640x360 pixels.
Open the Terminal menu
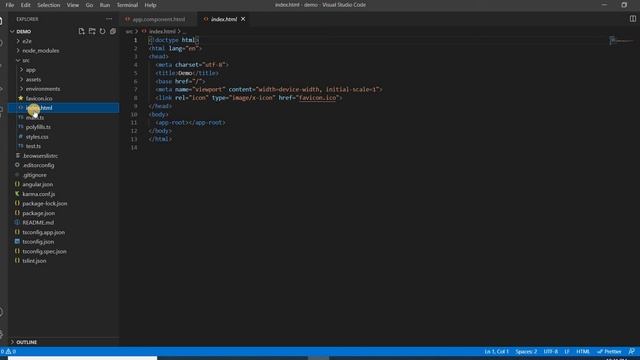tap(127, 5)
